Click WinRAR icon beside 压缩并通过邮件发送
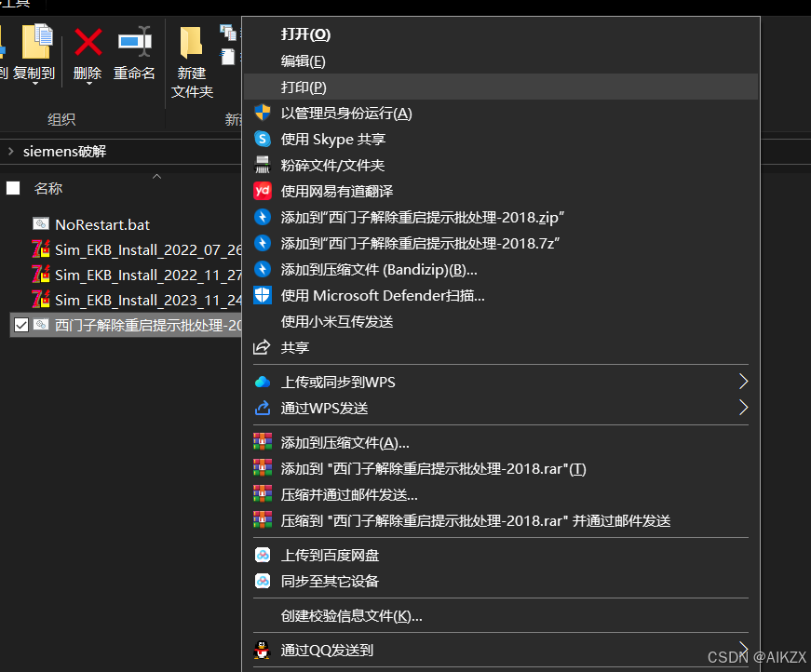 click(263, 494)
